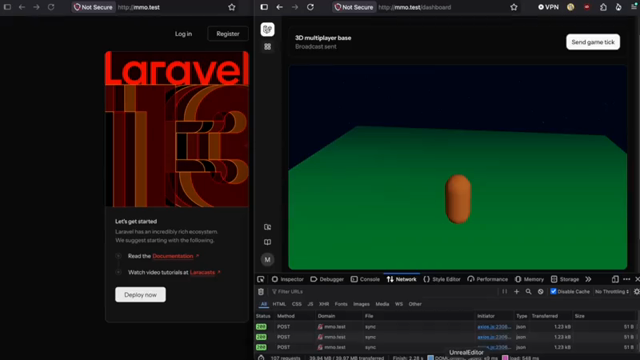Click the orange capsule player in 3D view
The image size is (640, 360).
coord(458,199)
